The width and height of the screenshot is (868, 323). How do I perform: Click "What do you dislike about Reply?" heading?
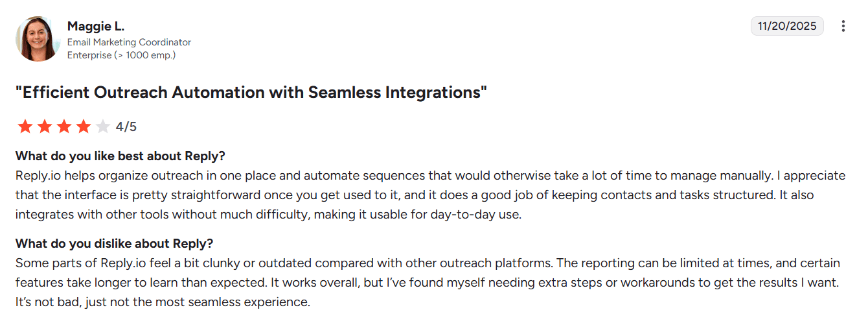pos(114,244)
